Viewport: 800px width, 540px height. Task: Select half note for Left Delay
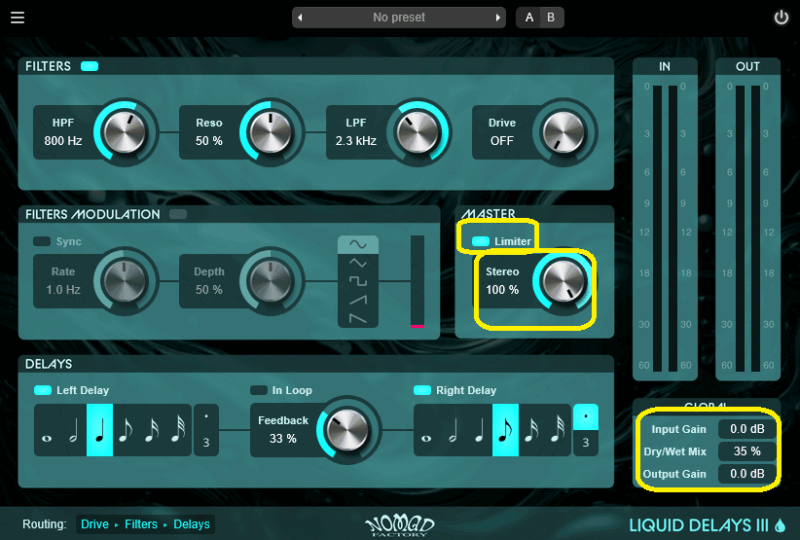pyautogui.click(x=73, y=430)
